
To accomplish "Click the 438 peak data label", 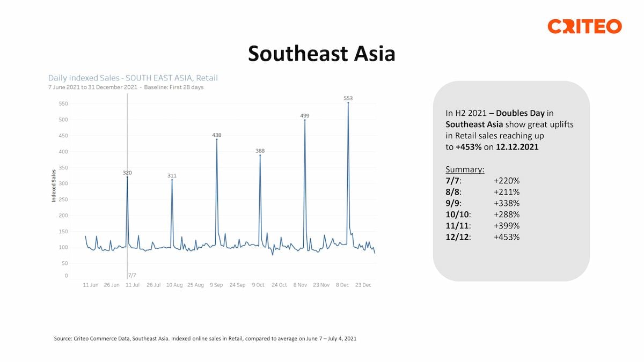I will [x=216, y=135].
